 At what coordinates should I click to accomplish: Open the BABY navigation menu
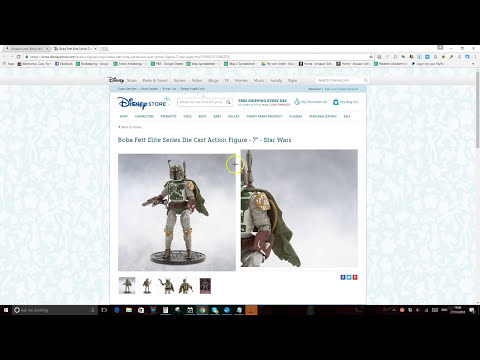click(x=217, y=116)
